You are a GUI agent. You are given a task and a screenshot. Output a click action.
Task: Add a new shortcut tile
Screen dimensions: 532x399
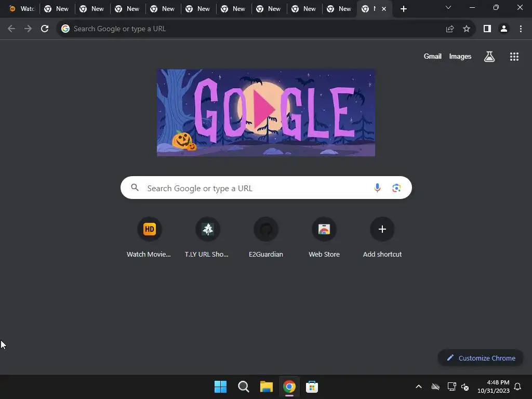click(x=382, y=237)
